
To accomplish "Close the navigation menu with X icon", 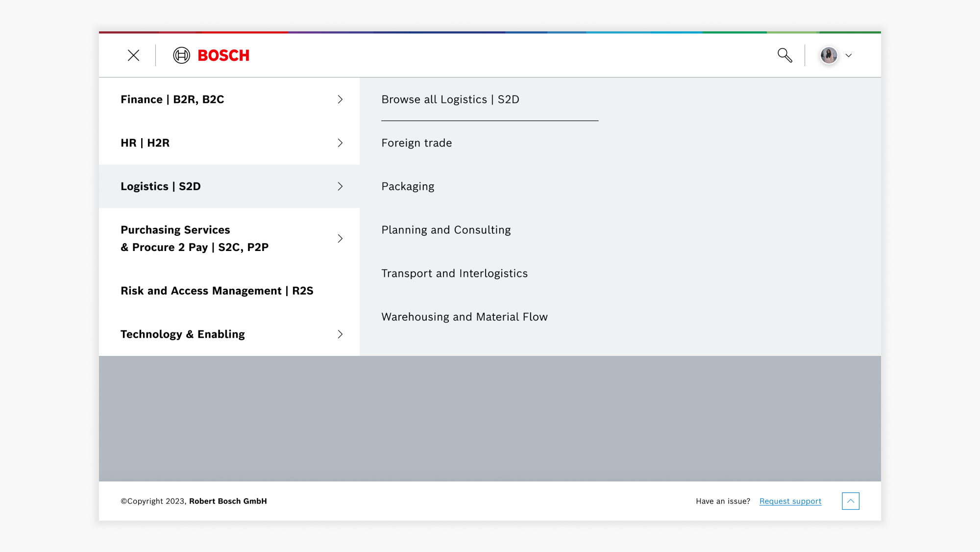I will coord(133,55).
